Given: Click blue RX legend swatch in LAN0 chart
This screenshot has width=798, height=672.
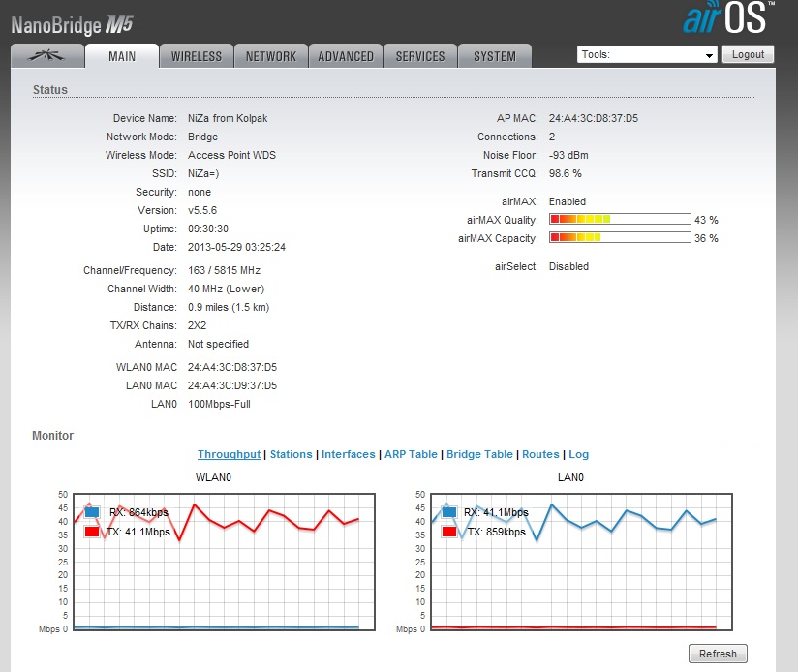Looking at the screenshot, I should (x=449, y=512).
